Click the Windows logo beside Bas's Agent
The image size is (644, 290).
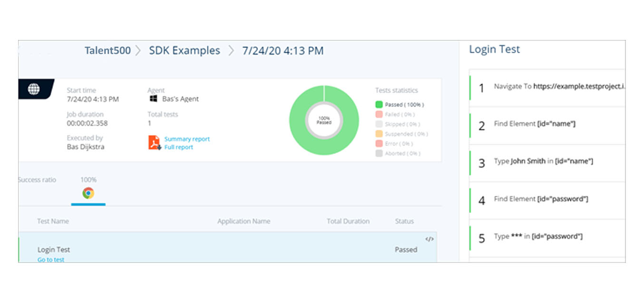[x=153, y=99]
